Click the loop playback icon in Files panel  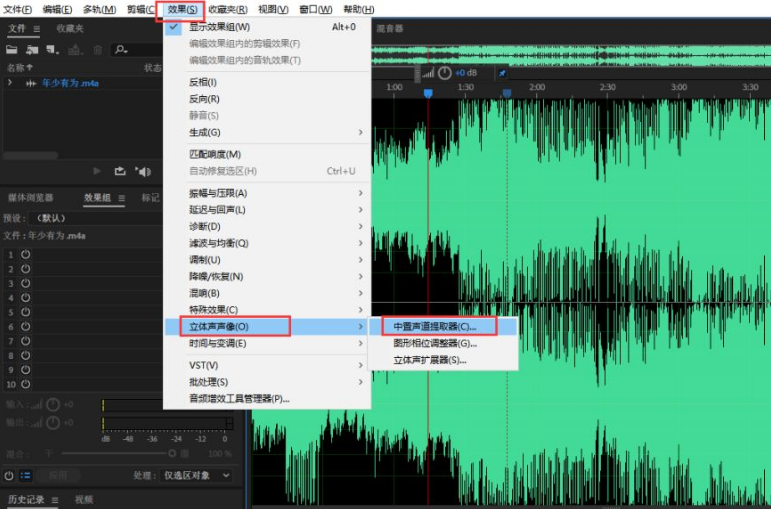(120, 171)
